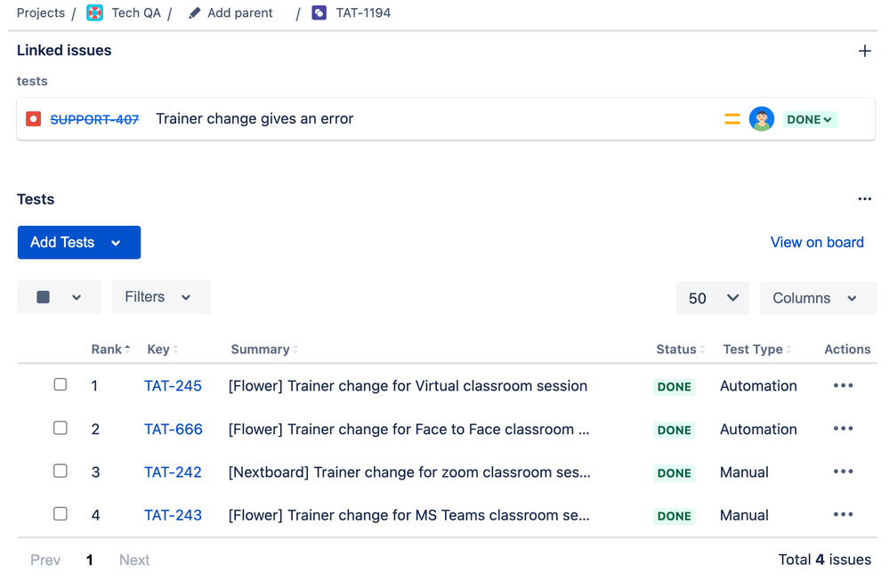Go to Projects in the breadcrumb
Image resolution: width=889 pixels, height=588 pixels.
click(41, 12)
